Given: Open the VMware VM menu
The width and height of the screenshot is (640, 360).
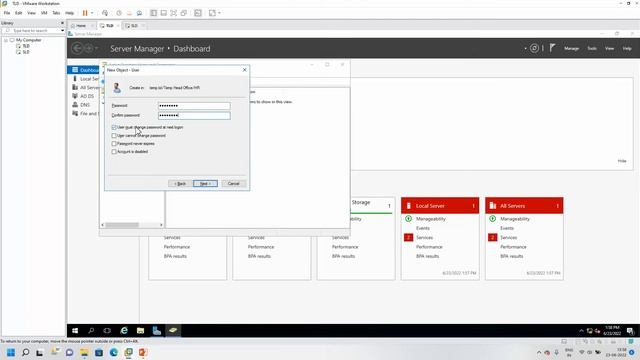Looking at the screenshot, I should [x=44, y=13].
